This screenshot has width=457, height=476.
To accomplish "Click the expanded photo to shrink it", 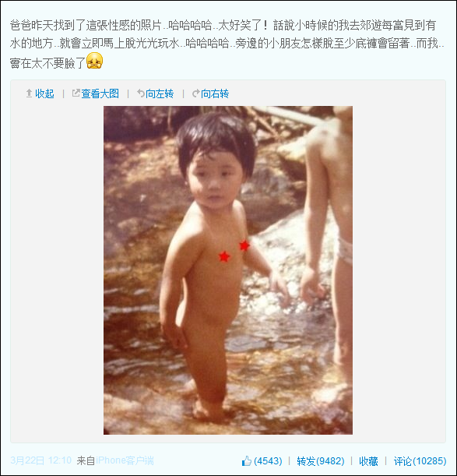I will [x=228, y=270].
